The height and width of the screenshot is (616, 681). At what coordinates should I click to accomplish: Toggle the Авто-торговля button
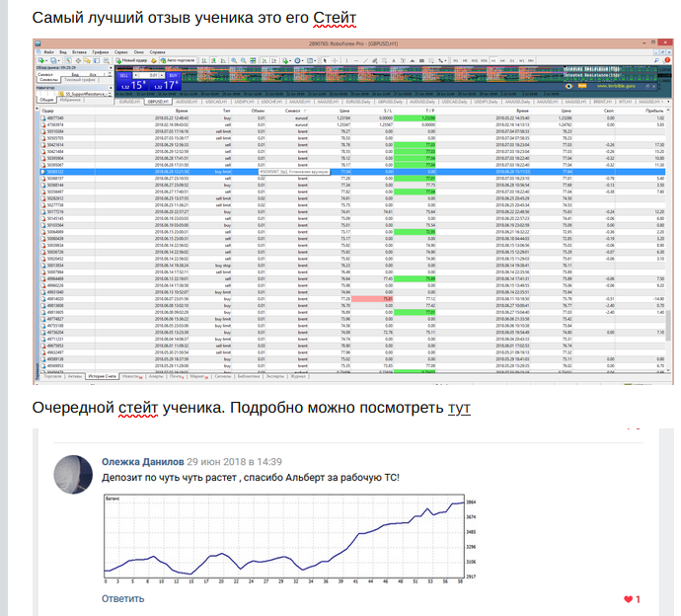pos(178,61)
